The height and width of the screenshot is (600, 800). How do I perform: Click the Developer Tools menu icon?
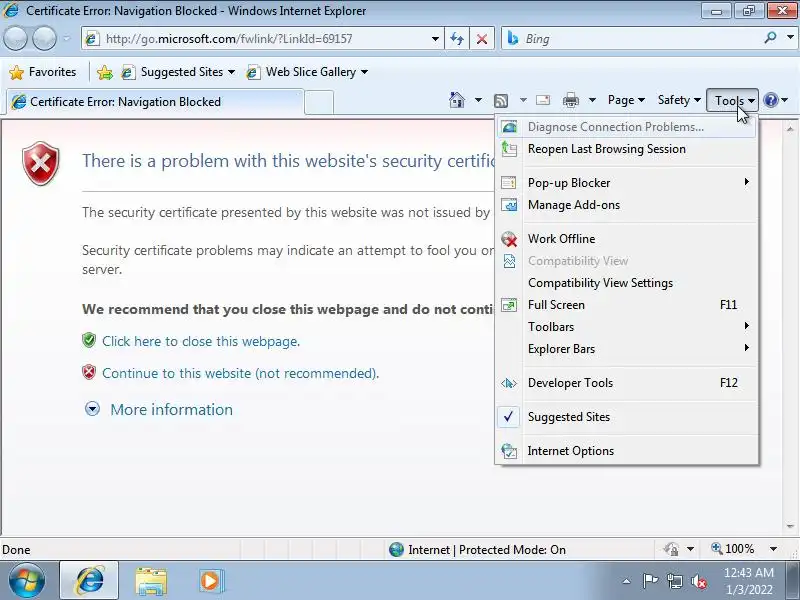point(509,383)
